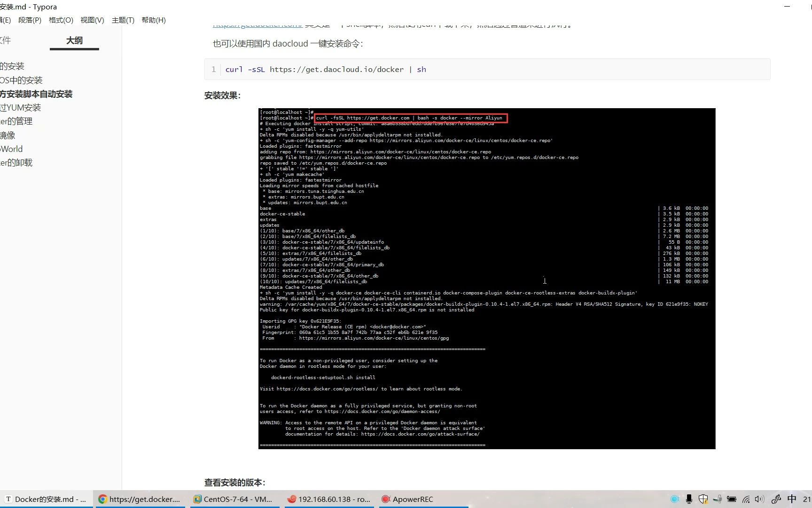Switch to Typora Docker的安装.md taskbar button
The width and height of the screenshot is (812, 508).
point(46,499)
